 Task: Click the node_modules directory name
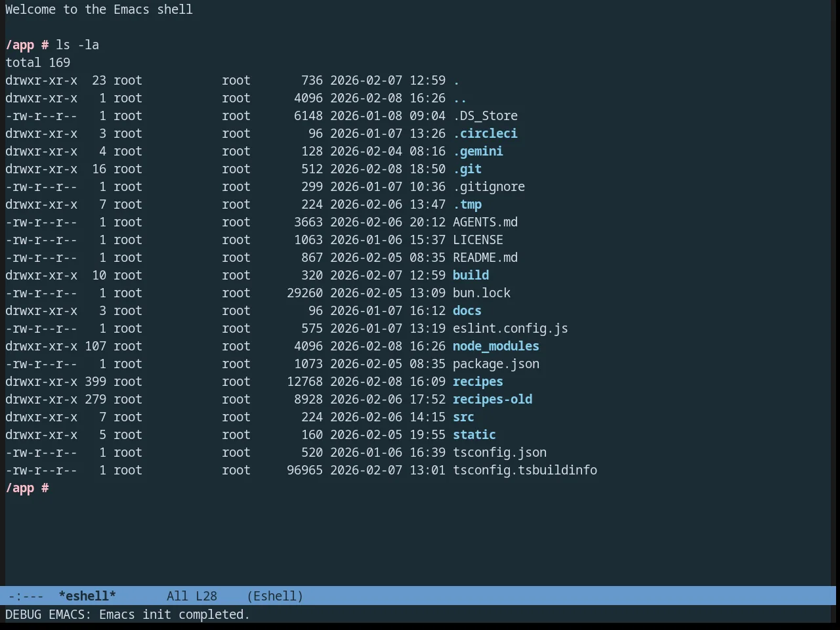(496, 346)
